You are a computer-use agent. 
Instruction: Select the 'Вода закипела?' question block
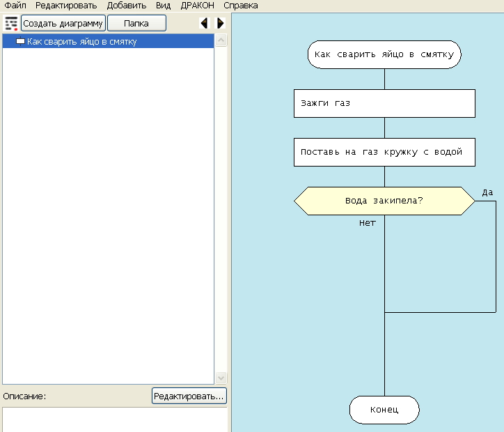(x=384, y=201)
